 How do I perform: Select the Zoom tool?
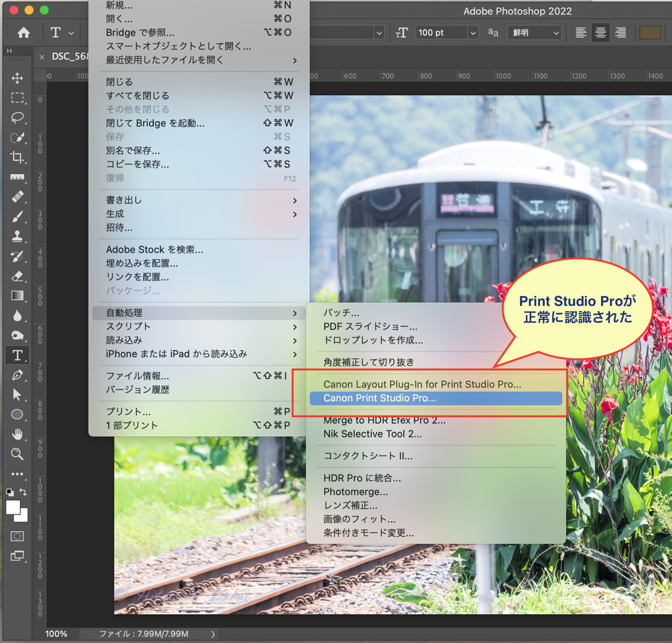tap(17, 454)
